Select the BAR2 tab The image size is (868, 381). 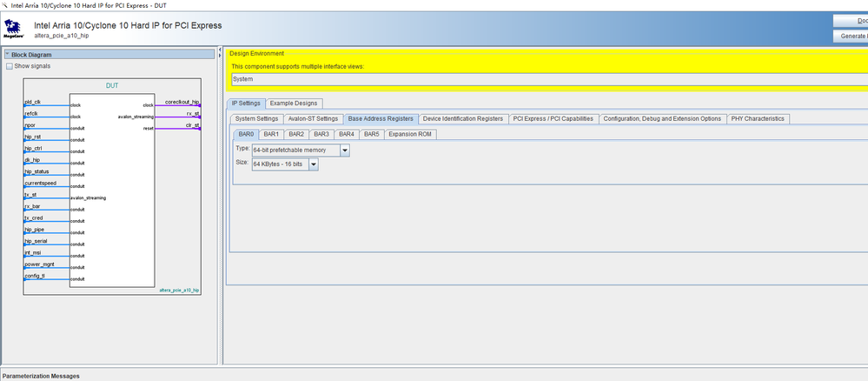coord(296,134)
